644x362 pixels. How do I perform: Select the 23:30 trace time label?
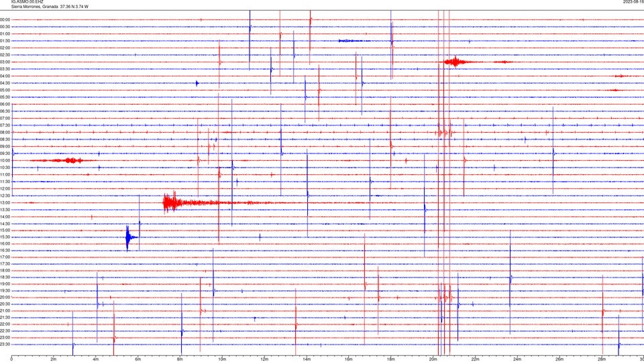(x=5, y=345)
